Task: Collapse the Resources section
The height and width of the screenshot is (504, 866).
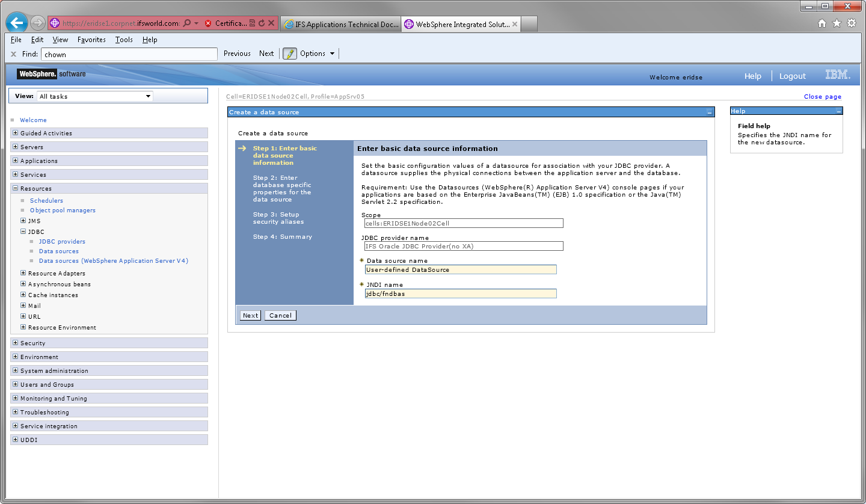Action: tap(16, 188)
